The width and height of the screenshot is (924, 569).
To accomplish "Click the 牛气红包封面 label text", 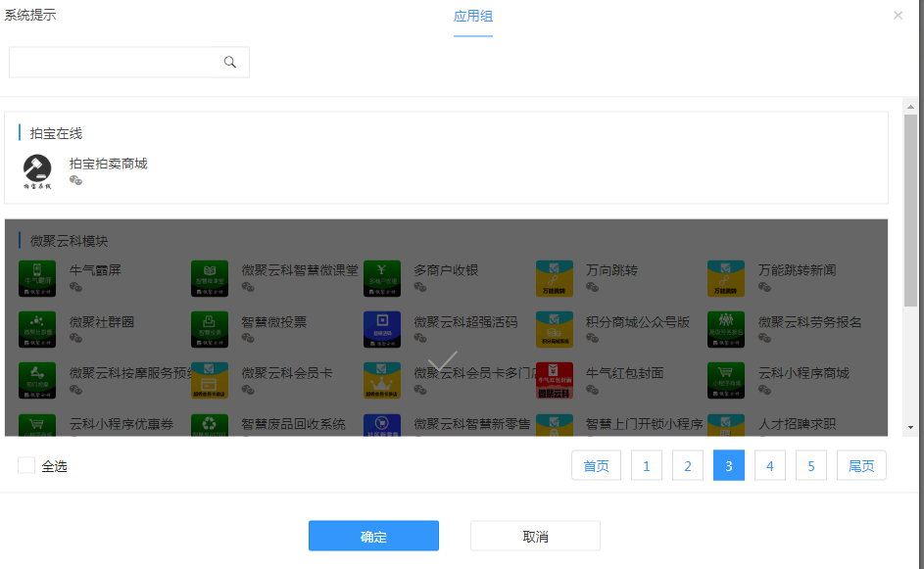I will coord(624,373).
